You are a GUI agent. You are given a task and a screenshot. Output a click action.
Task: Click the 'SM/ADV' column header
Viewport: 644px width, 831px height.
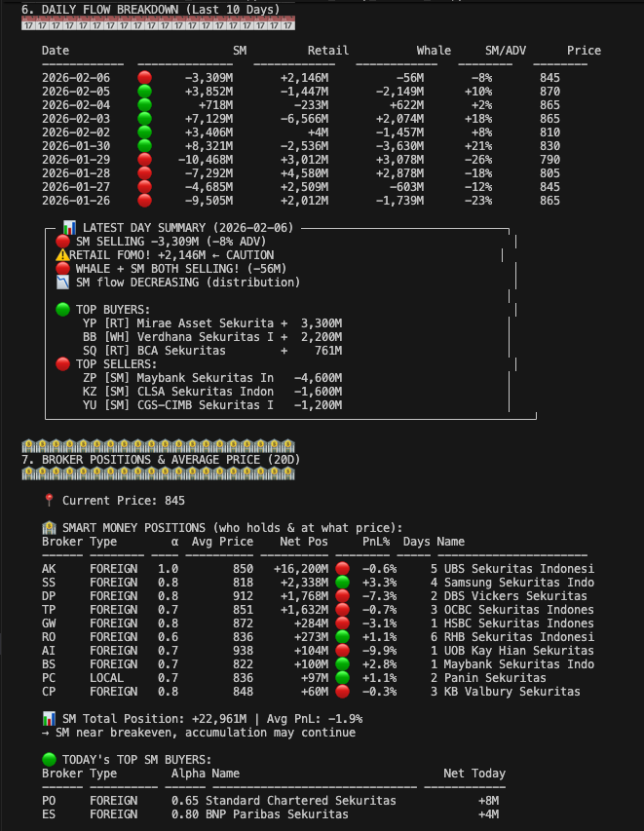[x=506, y=51]
